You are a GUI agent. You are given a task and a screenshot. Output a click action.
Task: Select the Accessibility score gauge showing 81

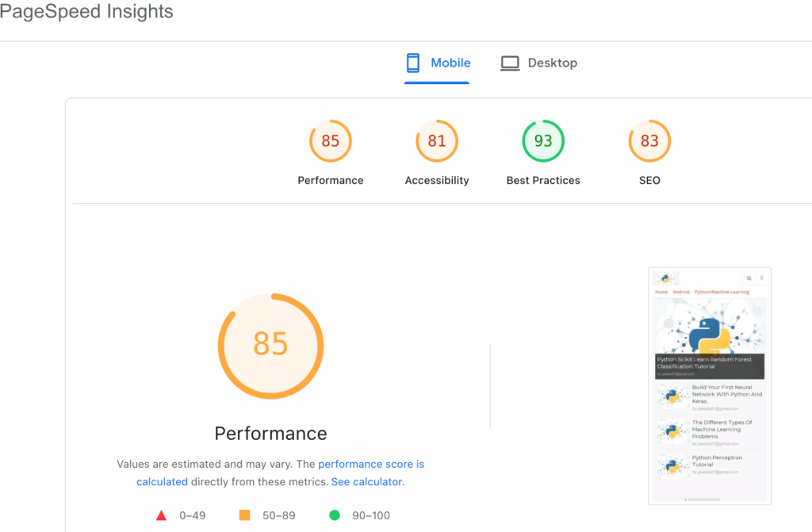tap(437, 141)
